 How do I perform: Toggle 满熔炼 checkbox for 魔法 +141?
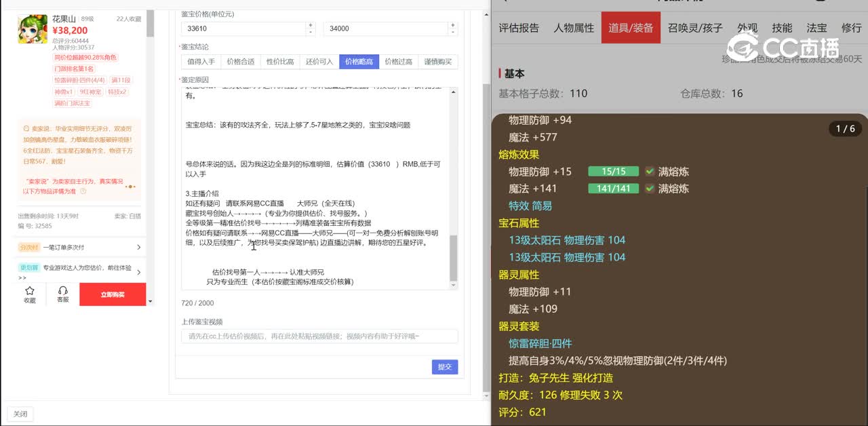(650, 189)
